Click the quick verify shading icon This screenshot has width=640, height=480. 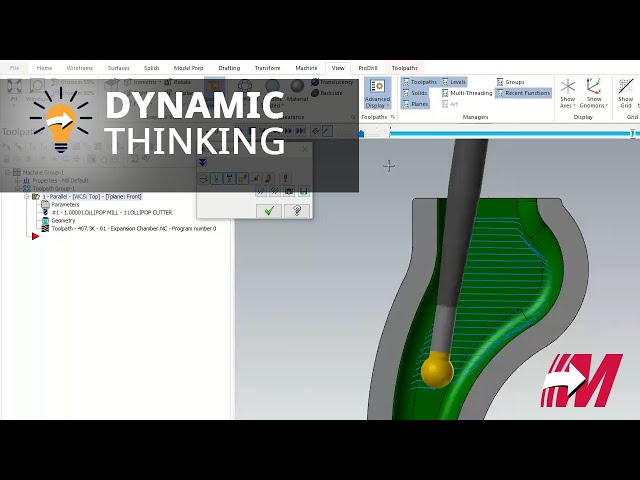coord(268,178)
